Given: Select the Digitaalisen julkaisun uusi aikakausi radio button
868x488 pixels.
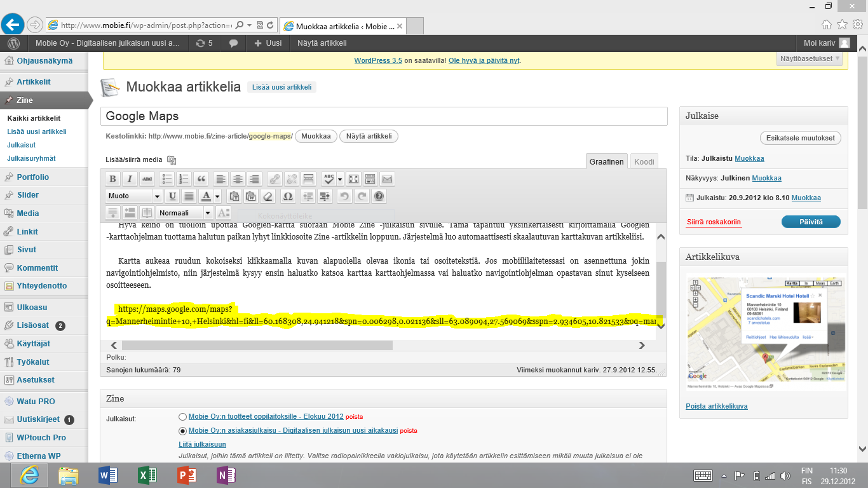Looking at the screenshot, I should pos(183,431).
